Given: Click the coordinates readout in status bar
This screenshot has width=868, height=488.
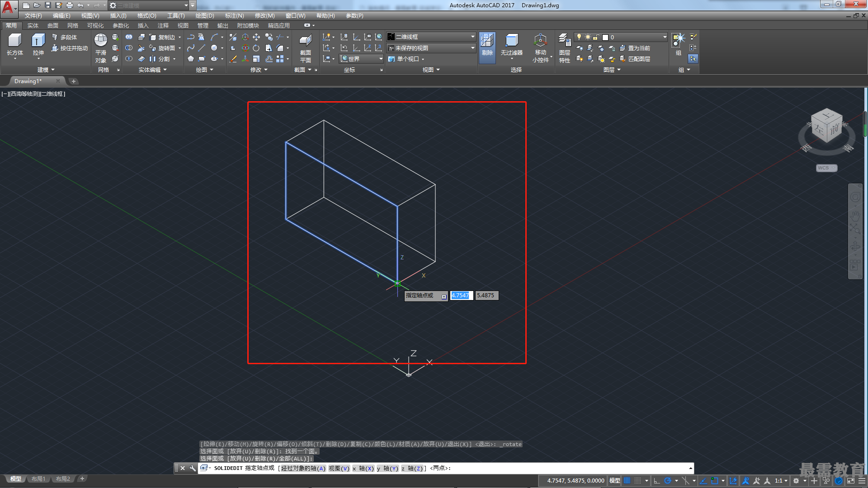Looking at the screenshot, I should [x=576, y=481].
